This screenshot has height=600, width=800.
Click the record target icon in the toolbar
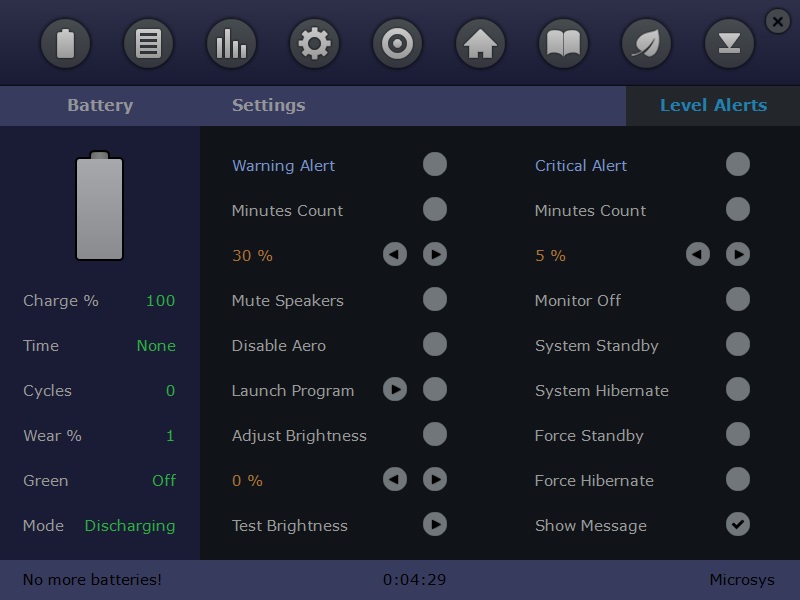(397, 43)
